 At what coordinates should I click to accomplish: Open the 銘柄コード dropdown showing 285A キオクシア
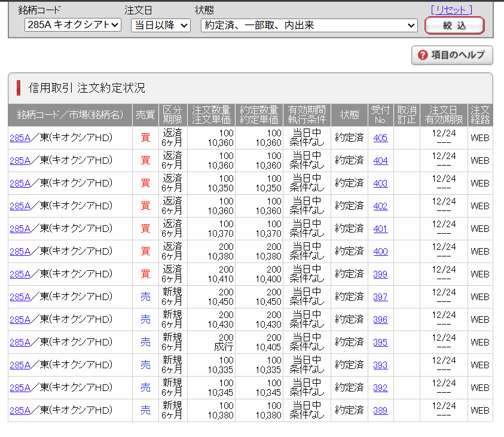[x=73, y=25]
